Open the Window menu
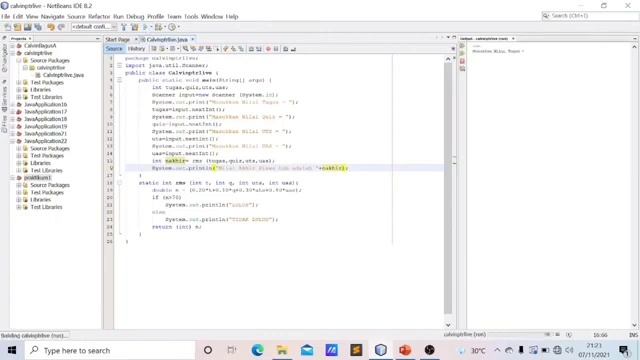This screenshot has height=360, width=640. pyautogui.click(x=211, y=17)
